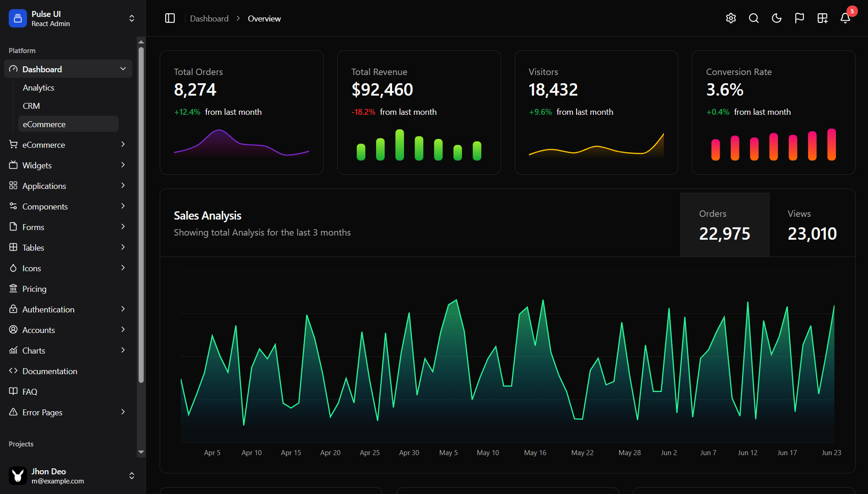Viewport: 868px width, 494px height.
Task: Click the Total Orders value 8,274
Action: coord(195,90)
